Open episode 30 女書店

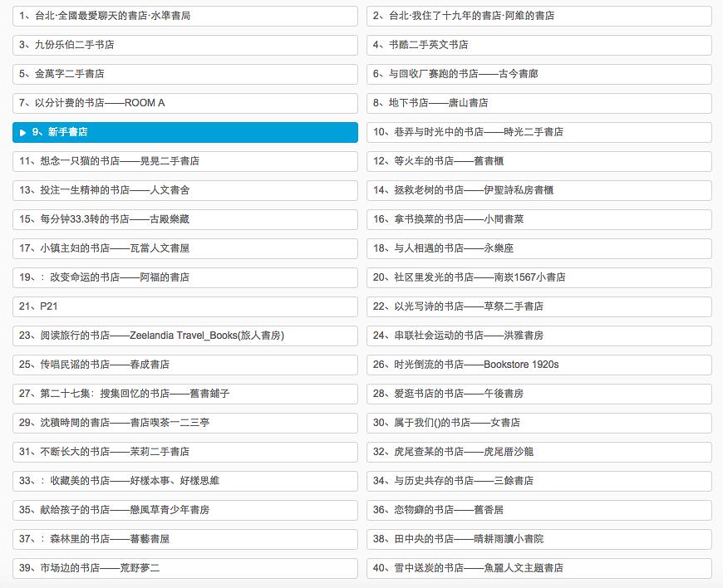pyautogui.click(x=539, y=423)
